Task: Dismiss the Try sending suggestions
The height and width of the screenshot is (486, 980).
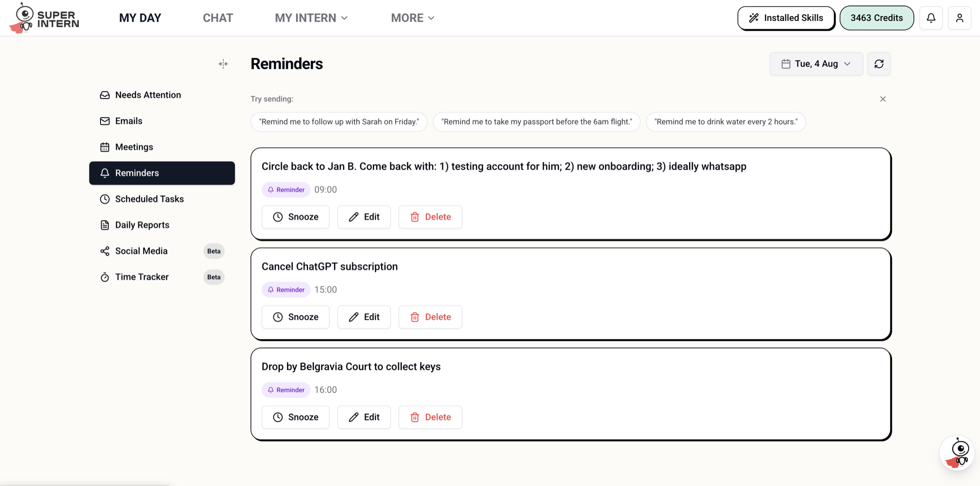Action: click(883, 99)
